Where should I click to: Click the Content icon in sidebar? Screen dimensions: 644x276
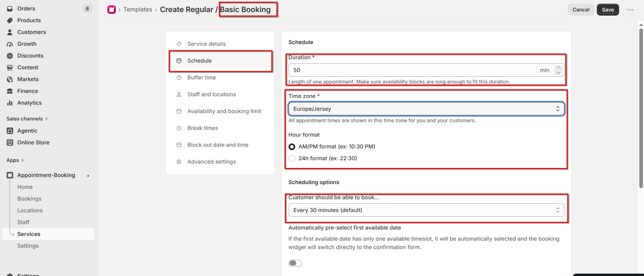coord(10,67)
